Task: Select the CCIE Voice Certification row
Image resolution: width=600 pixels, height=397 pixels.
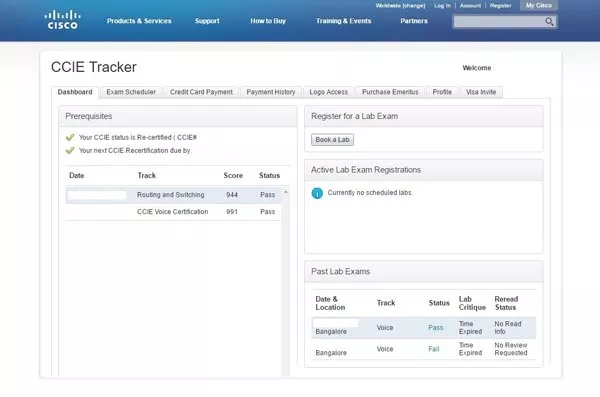Action: [173, 212]
